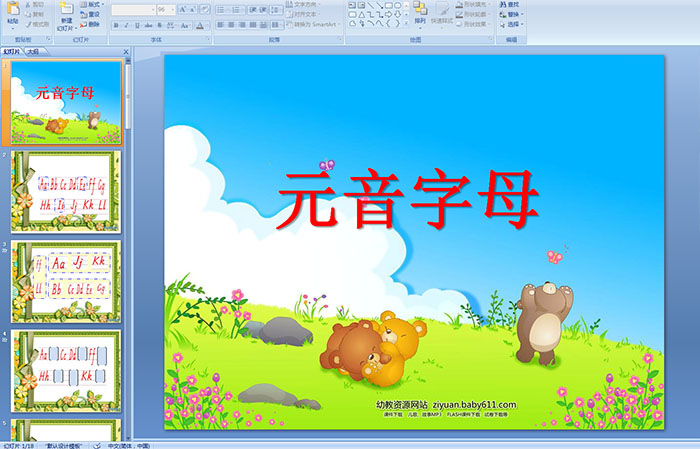Open the Font group dialog launcher
Image resolution: width=700 pixels, height=449 pixels.
pos(208,39)
